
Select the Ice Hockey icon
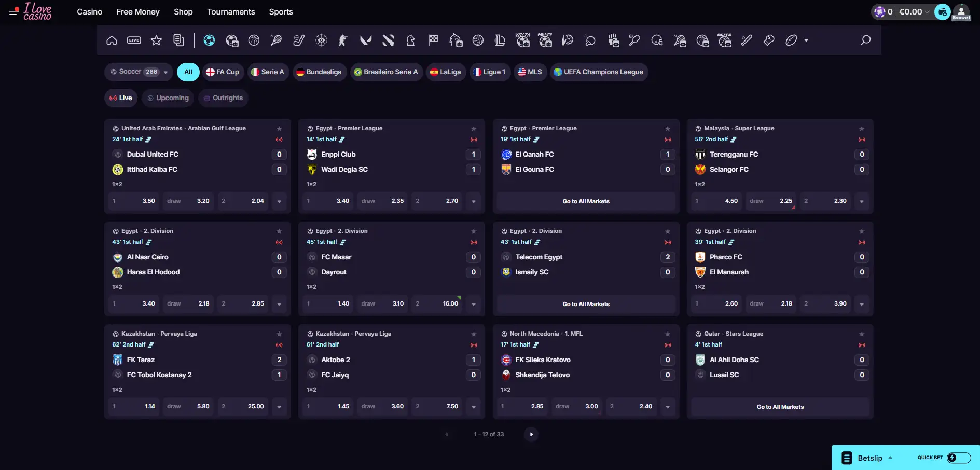[299, 40]
